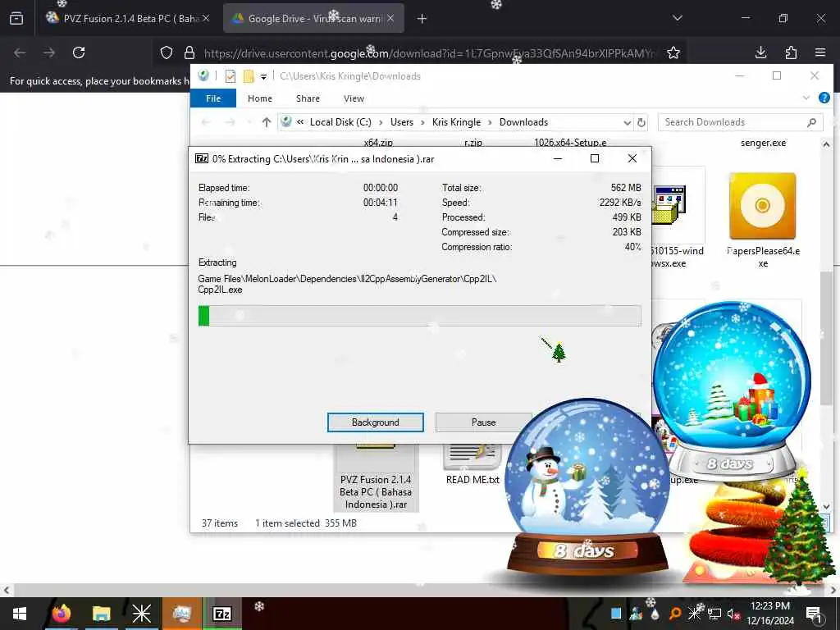Image resolution: width=840 pixels, height=630 pixels.
Task: Click the asterisk app on taskbar
Action: 141,614
